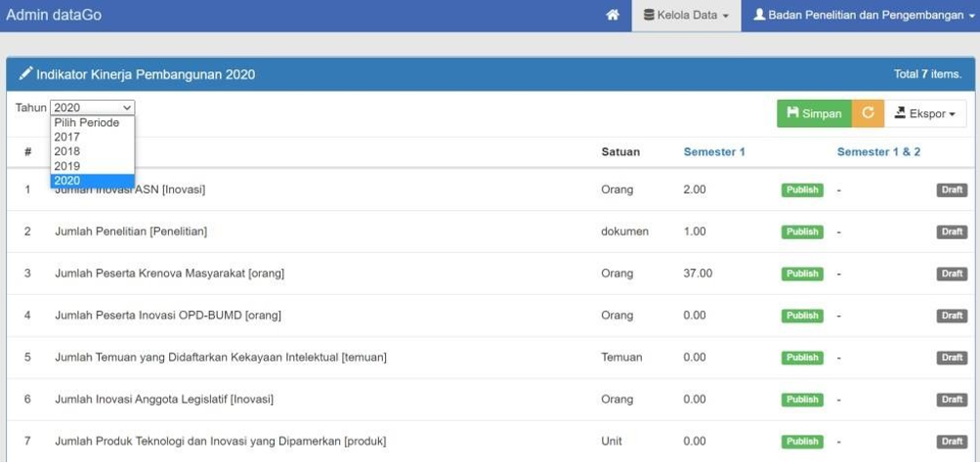980x465 pixels.
Task: Open the Kelola Data menu
Action: pos(687,16)
